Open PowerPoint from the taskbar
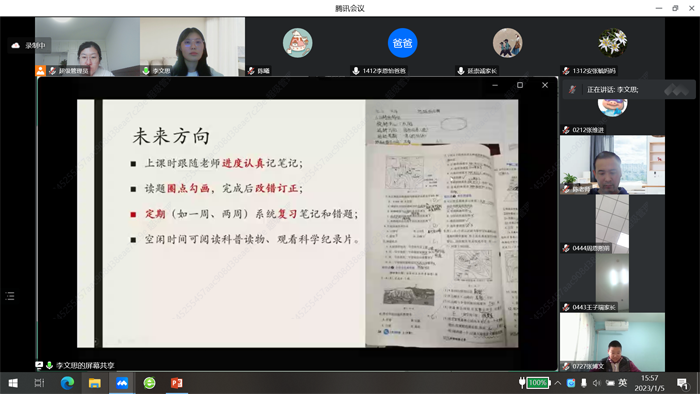Viewport: 700px width, 394px height. pyautogui.click(x=177, y=383)
